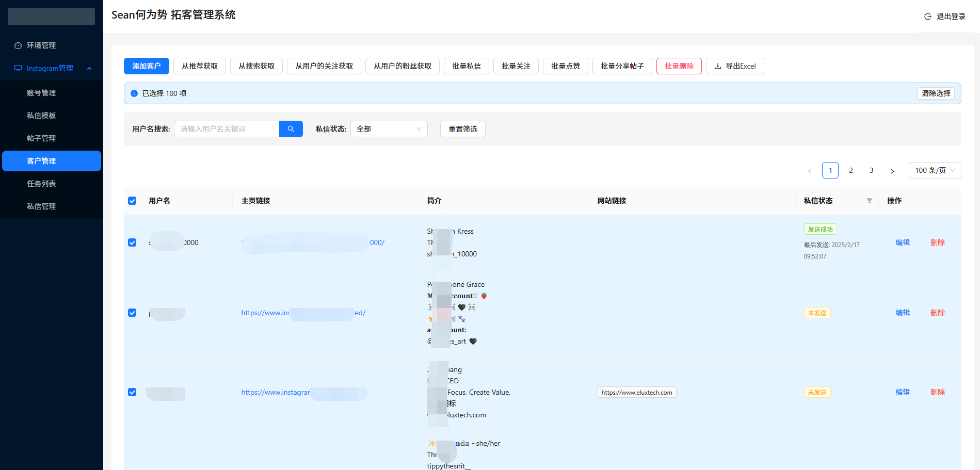Click the Instagram管理 monitor icon
The image size is (980, 470).
coord(18,68)
